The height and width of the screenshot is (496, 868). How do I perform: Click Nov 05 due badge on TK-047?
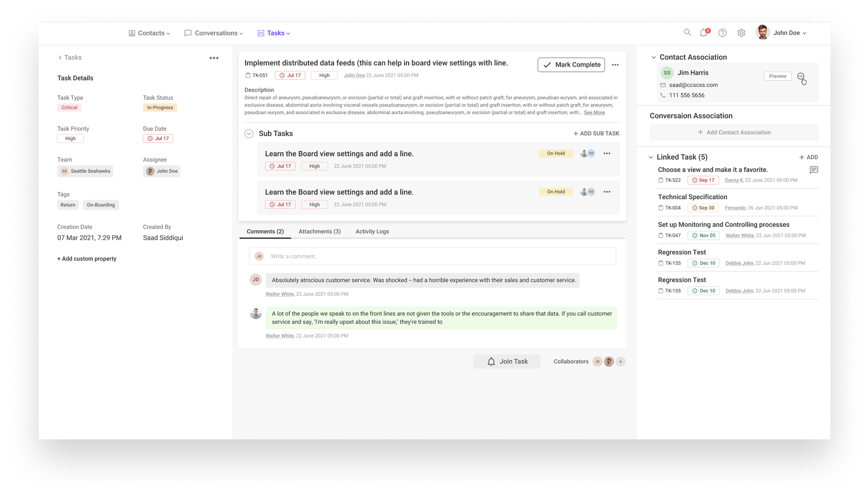(x=703, y=235)
